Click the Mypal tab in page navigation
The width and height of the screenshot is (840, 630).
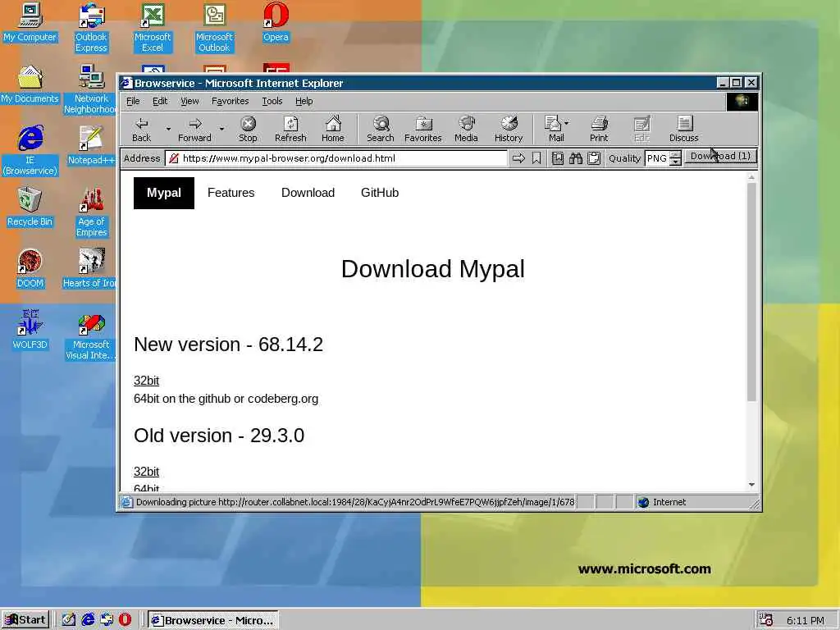tap(164, 193)
